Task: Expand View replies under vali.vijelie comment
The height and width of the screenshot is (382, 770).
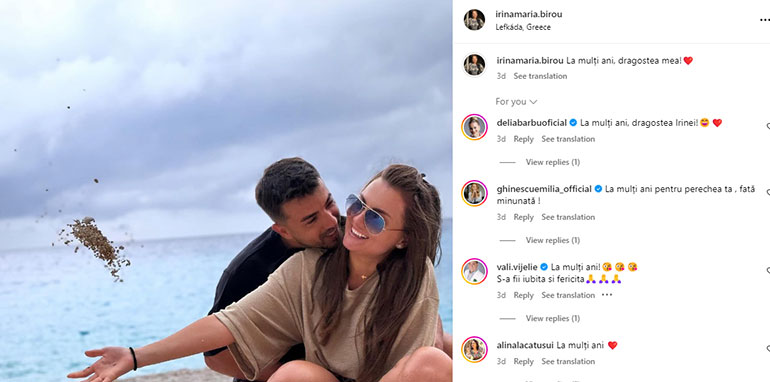Action: point(552,318)
